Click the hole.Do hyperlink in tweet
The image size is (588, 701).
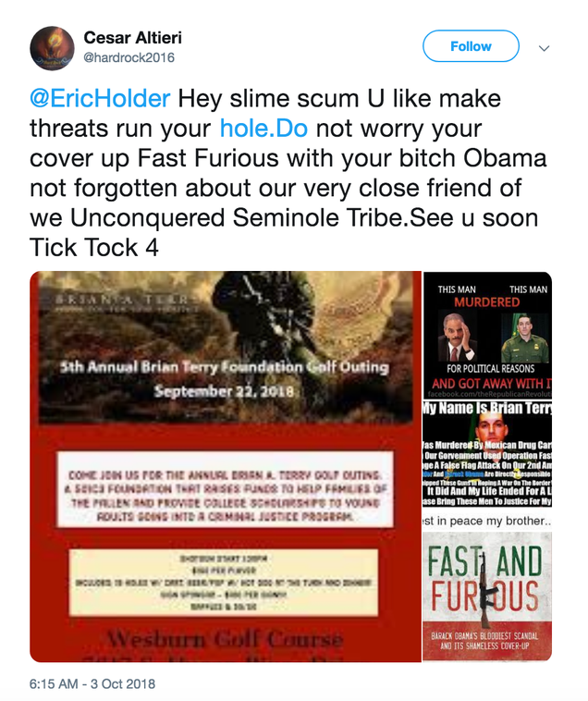click(x=263, y=129)
